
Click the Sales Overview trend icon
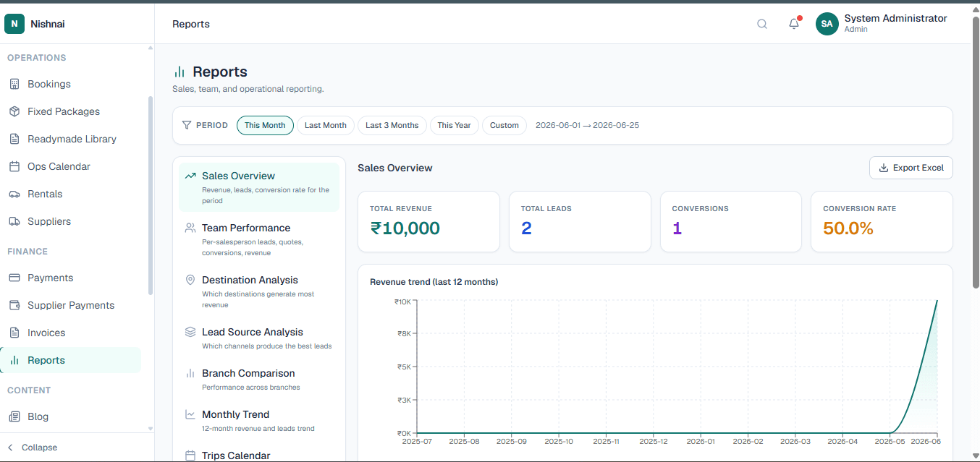click(x=190, y=176)
